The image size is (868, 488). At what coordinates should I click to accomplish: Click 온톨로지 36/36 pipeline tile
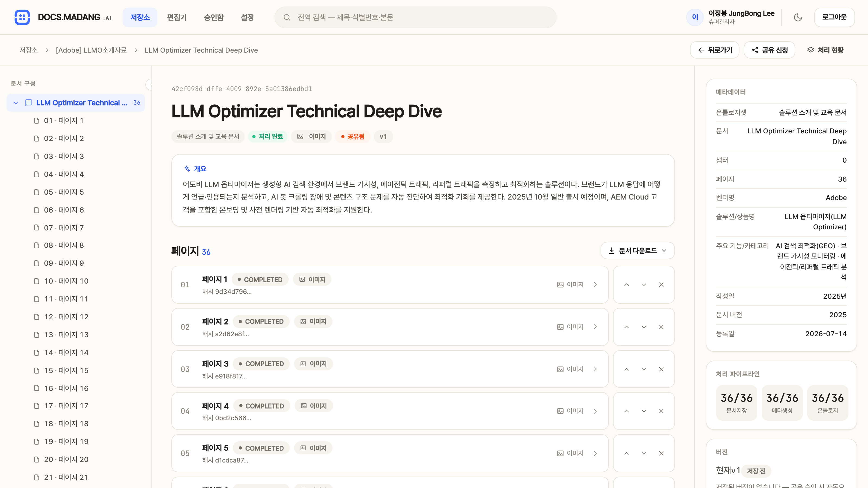click(x=828, y=402)
